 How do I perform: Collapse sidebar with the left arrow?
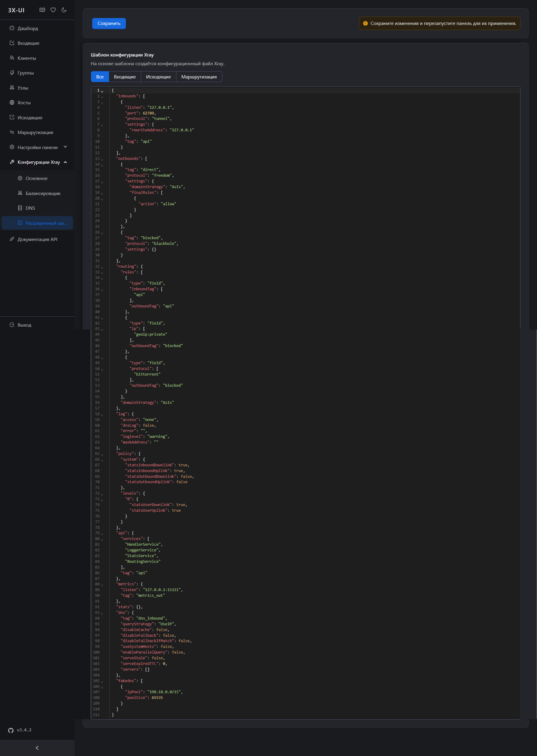pyautogui.click(x=37, y=748)
